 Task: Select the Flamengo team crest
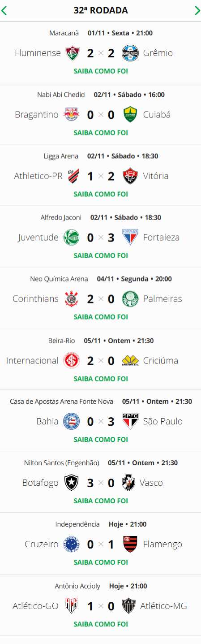(x=130, y=545)
